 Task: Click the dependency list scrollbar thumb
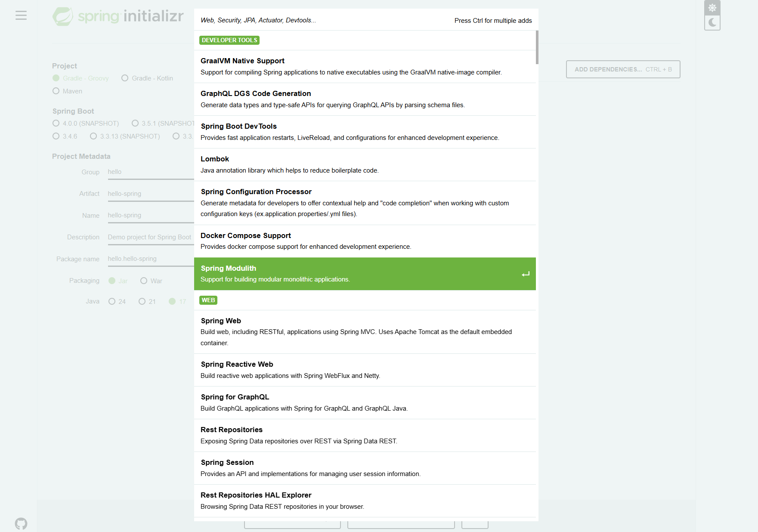coord(537,47)
